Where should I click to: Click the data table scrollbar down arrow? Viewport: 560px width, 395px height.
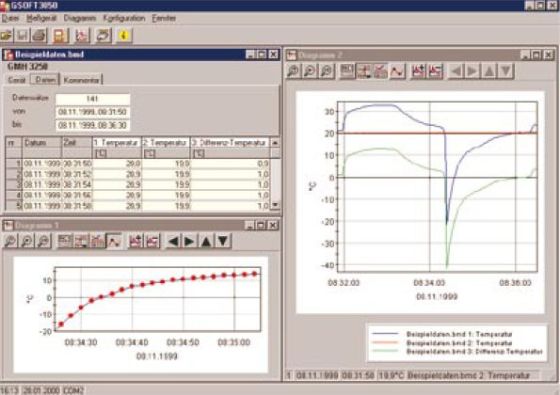pos(275,205)
